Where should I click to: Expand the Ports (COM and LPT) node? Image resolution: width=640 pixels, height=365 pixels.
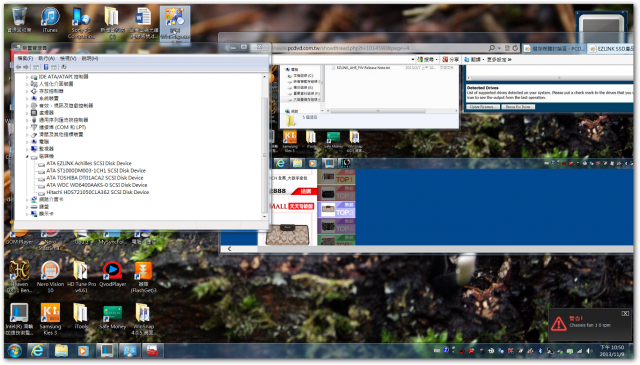[x=27, y=127]
